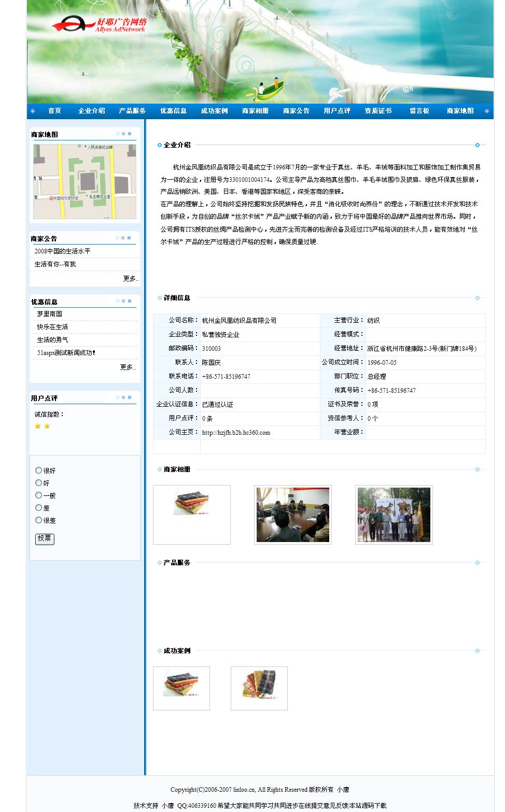Image resolution: width=505 pixels, height=812 pixels.
Task: Open meeting room photo in 商家相册
Action: tap(293, 515)
